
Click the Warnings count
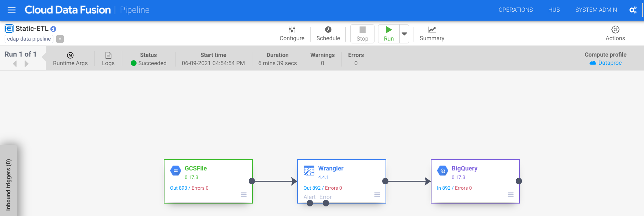pos(323,63)
